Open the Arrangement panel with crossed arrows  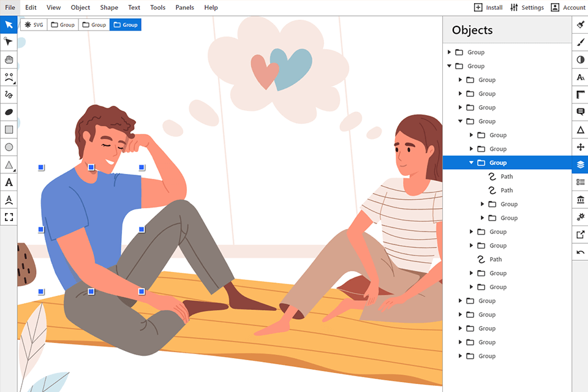[x=580, y=146]
